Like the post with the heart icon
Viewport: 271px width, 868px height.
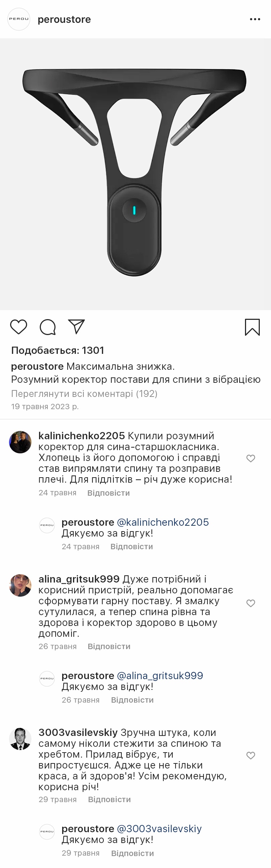tap(18, 327)
